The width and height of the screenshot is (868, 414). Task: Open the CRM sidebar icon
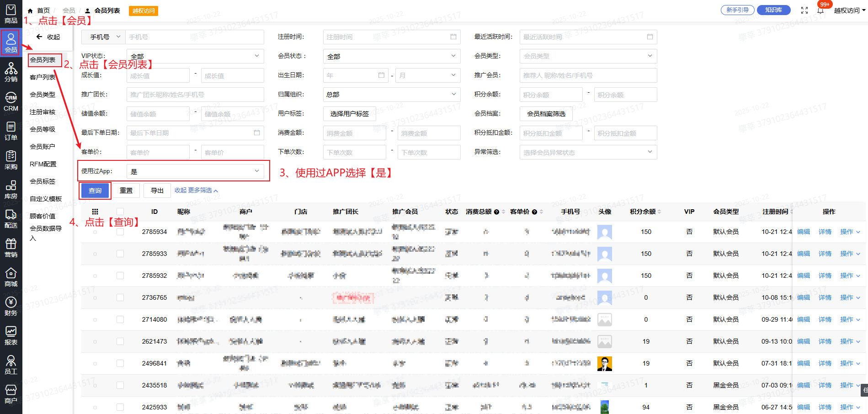tap(11, 101)
